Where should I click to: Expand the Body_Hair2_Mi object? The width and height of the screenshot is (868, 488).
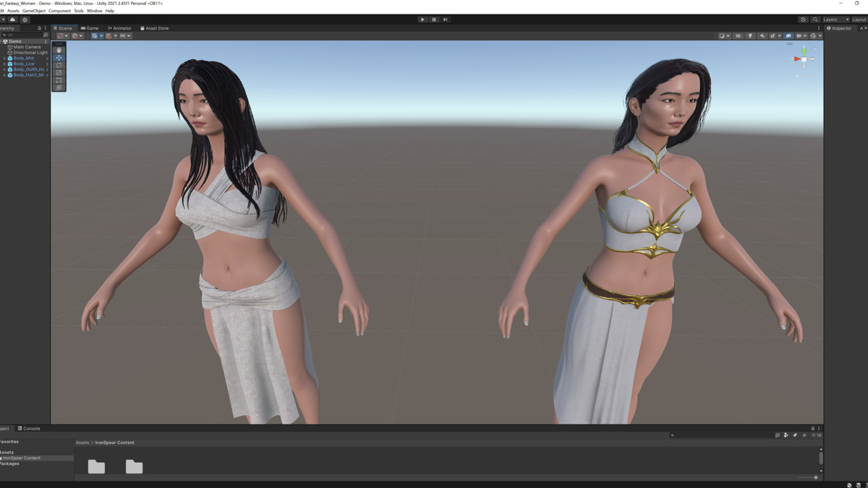4,75
